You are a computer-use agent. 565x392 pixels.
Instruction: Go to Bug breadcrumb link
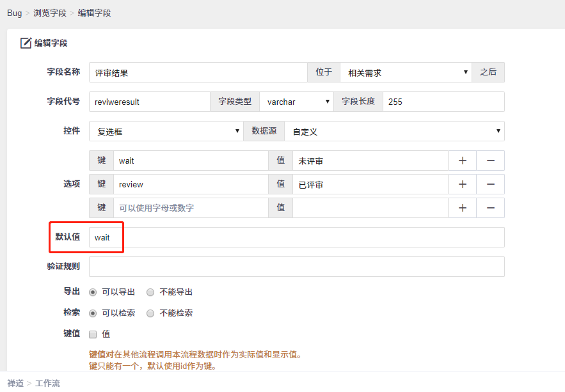tap(14, 13)
